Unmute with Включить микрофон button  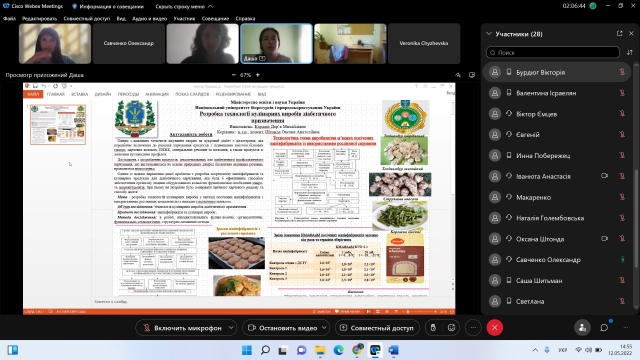[x=182, y=328]
